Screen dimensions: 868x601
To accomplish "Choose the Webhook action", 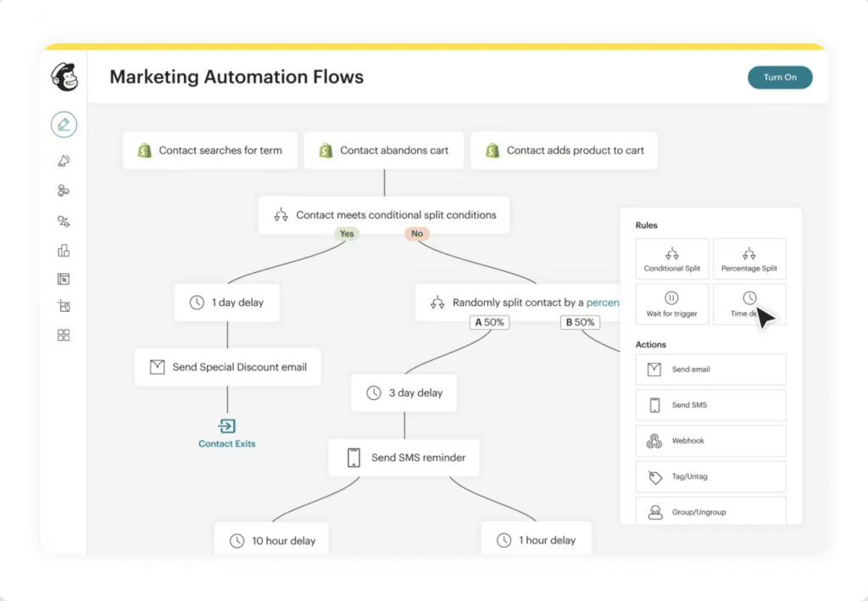I will [x=711, y=441].
